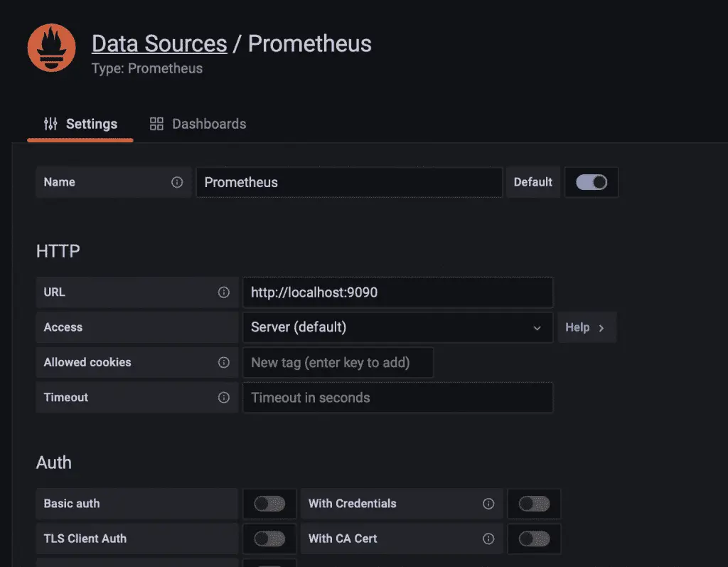Click the info icon beside URL

[224, 292]
